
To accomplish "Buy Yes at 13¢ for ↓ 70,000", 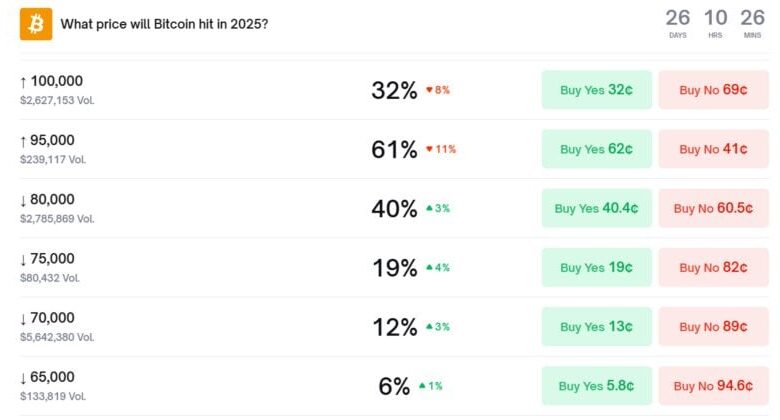I will tap(596, 327).
